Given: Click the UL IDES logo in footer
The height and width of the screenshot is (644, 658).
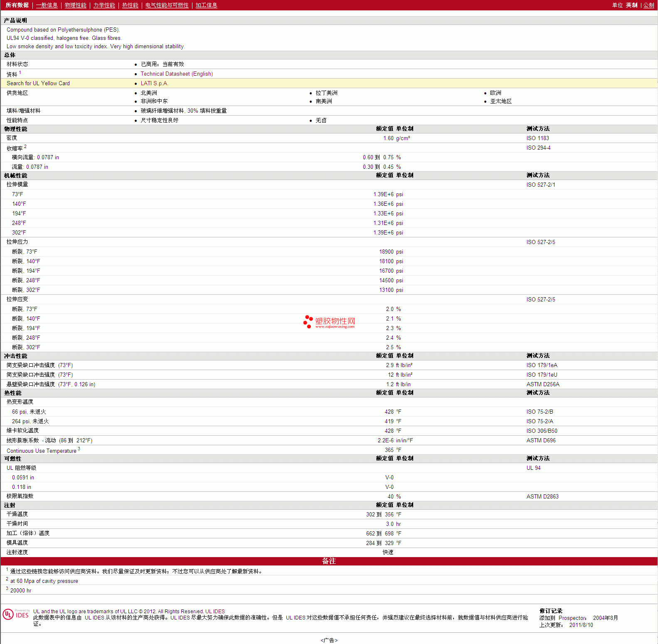Looking at the screenshot, I should [x=16, y=614].
